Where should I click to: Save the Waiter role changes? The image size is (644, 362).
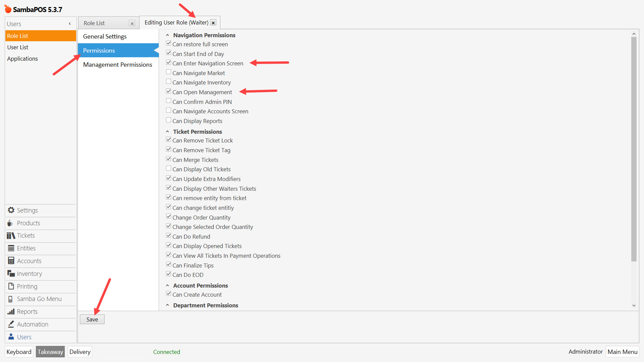92,319
